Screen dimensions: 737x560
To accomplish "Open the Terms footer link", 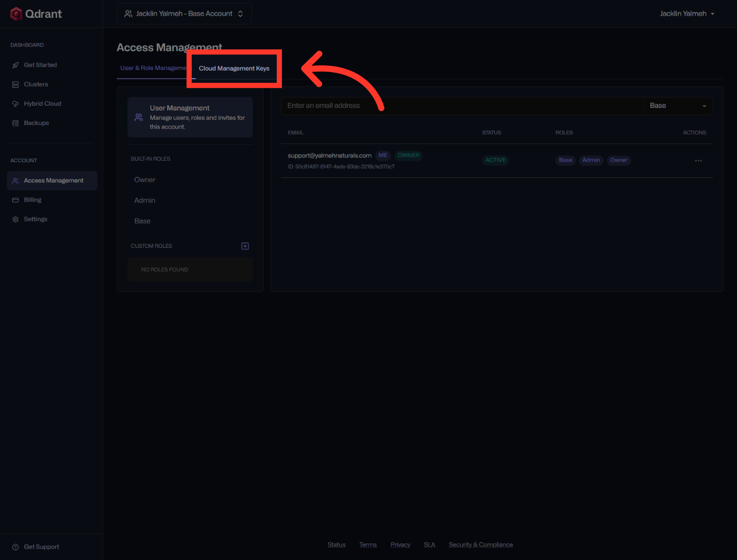I will click(368, 544).
